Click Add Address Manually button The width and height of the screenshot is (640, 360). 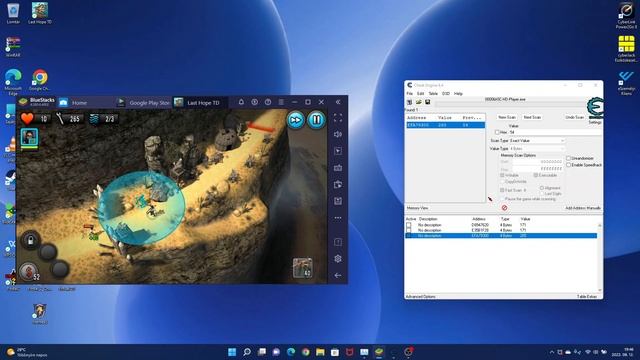(x=583, y=208)
